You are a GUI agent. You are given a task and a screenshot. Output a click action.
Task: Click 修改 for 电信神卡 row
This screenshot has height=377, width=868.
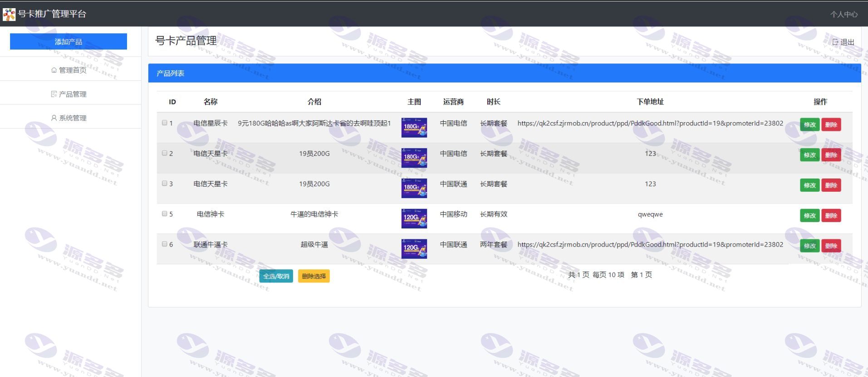[x=809, y=215]
